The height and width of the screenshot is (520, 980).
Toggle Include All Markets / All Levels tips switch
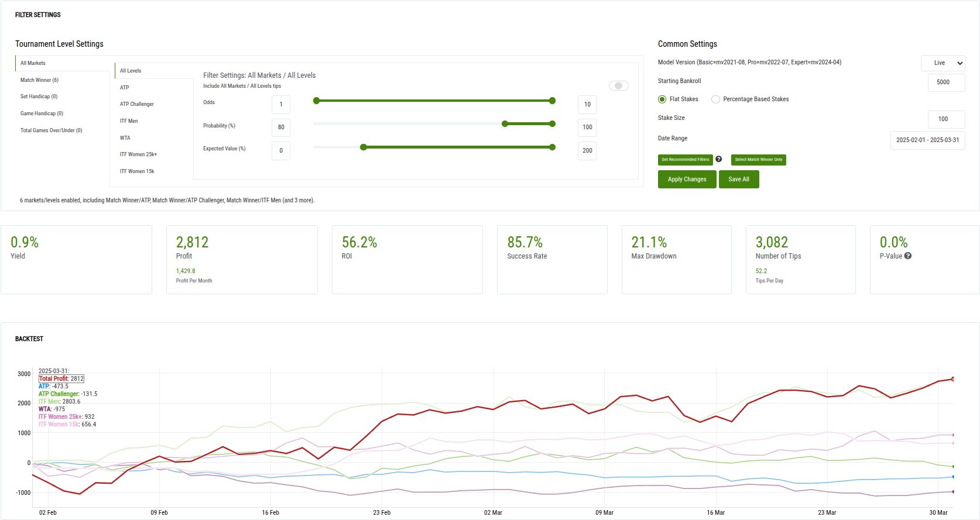(618, 86)
